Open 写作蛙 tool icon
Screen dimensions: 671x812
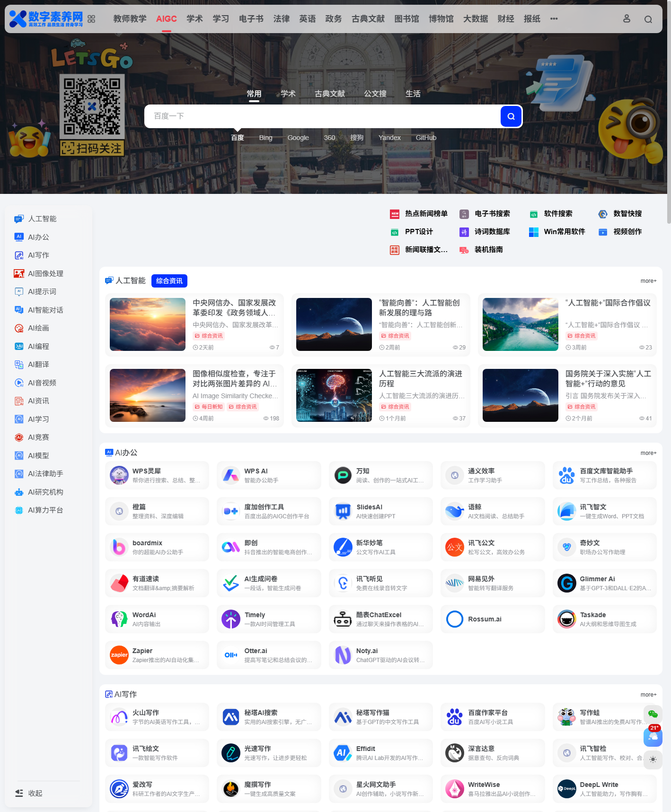tap(566, 717)
